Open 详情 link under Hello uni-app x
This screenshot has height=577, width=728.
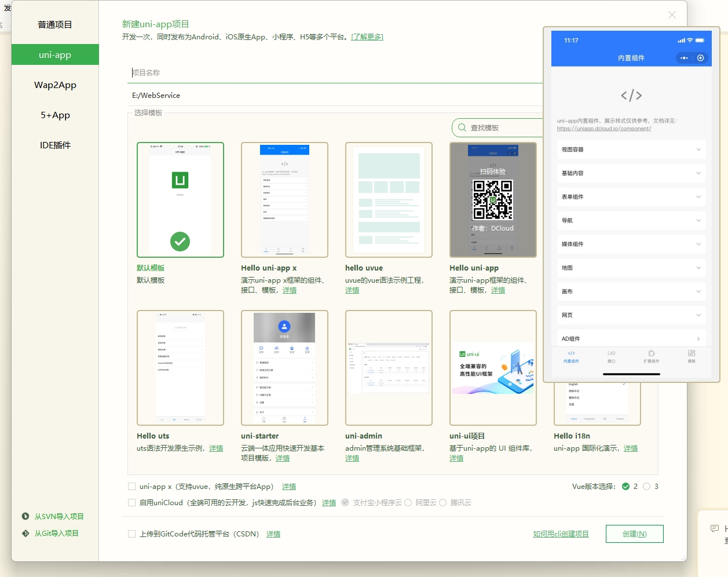290,290
